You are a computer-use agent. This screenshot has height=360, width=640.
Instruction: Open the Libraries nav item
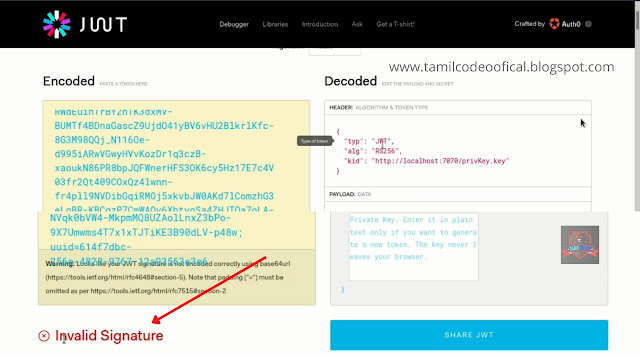(275, 24)
